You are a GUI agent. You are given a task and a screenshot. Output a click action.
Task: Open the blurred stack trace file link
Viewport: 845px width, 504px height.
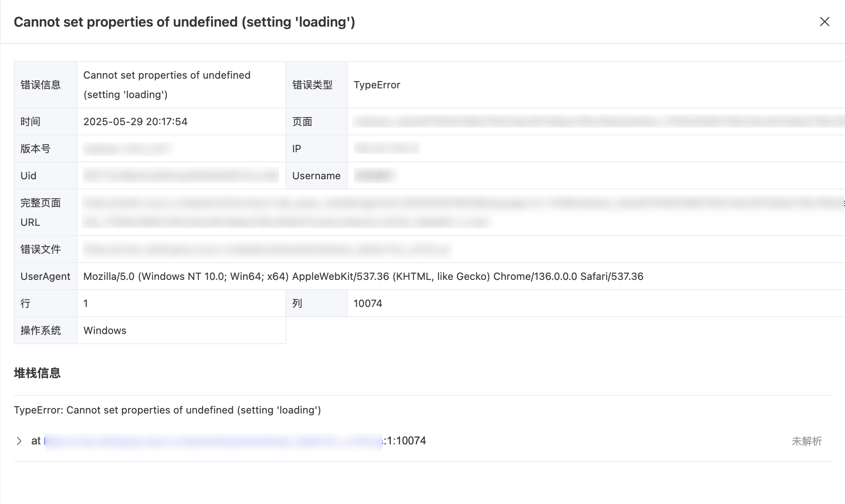click(214, 441)
